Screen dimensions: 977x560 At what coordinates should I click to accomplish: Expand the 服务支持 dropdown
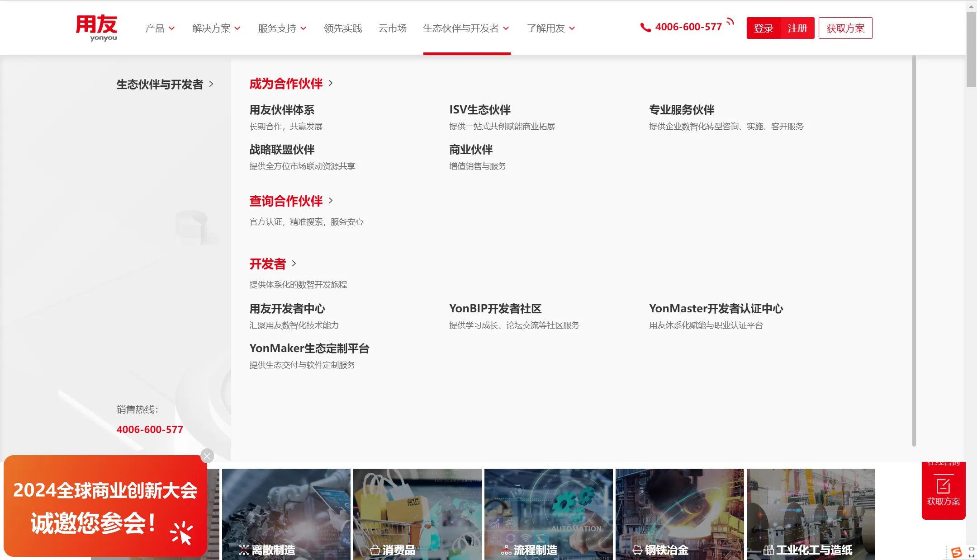[282, 28]
